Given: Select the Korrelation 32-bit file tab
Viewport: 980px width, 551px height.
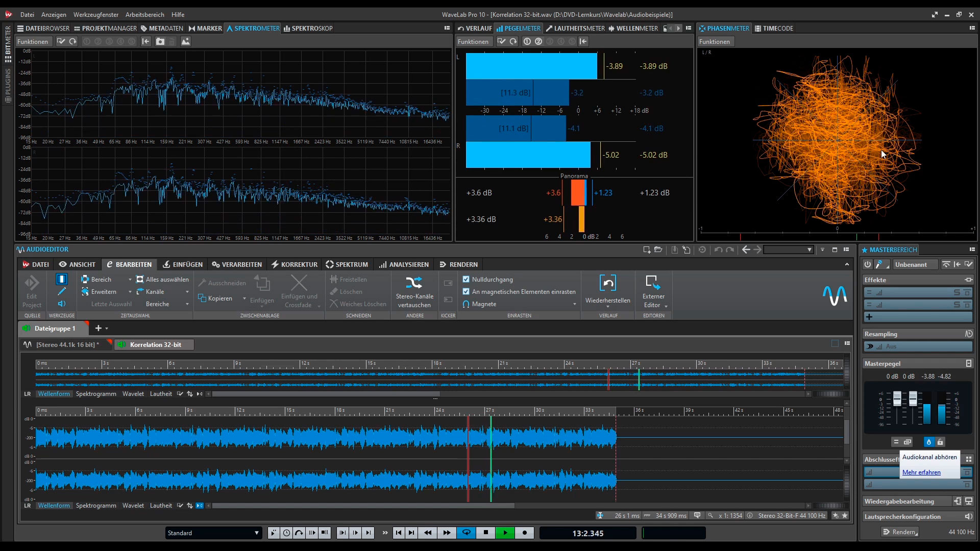Looking at the screenshot, I should pyautogui.click(x=155, y=344).
